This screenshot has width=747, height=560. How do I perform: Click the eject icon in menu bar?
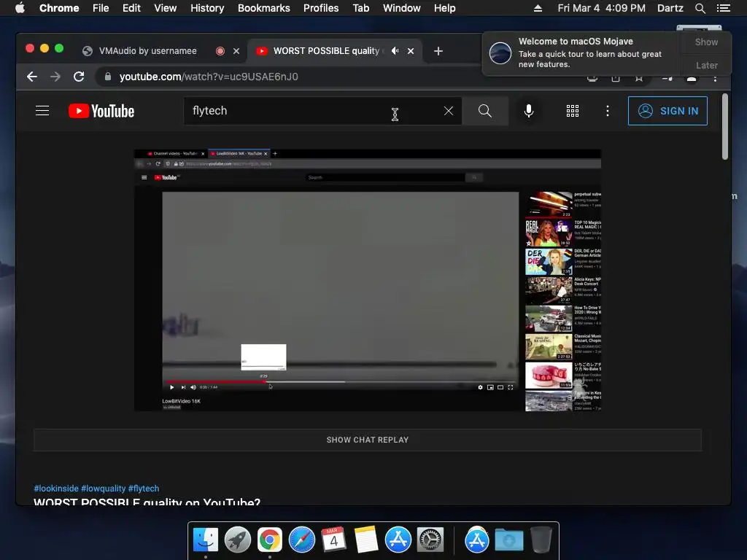click(538, 8)
